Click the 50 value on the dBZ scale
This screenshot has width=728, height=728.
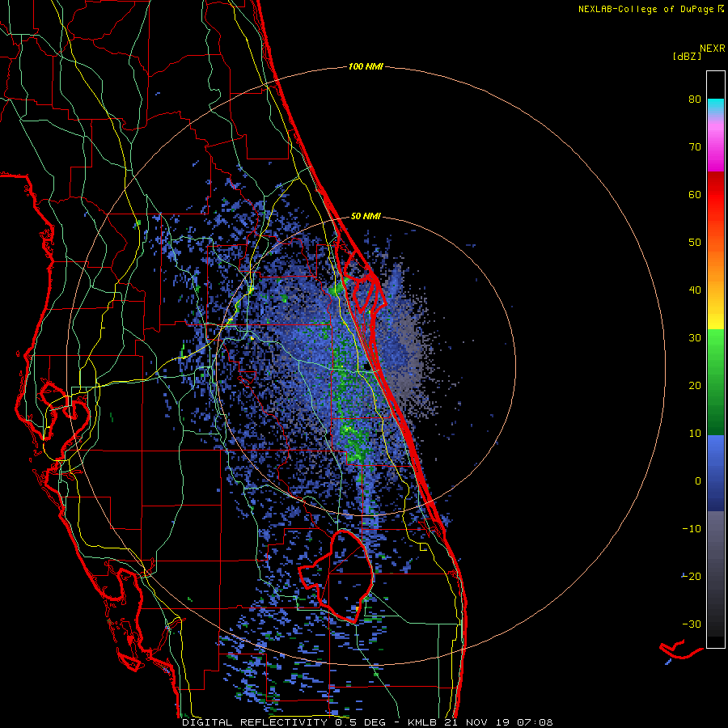click(x=695, y=243)
